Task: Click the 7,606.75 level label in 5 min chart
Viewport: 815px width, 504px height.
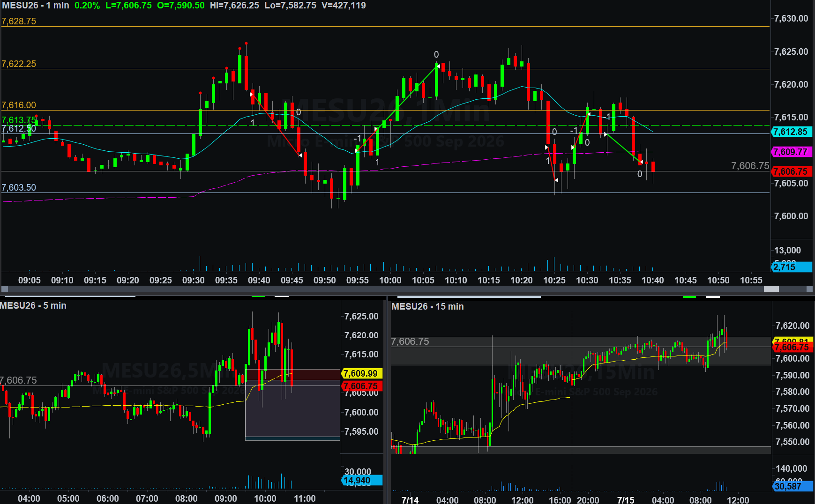Action: coord(19,380)
